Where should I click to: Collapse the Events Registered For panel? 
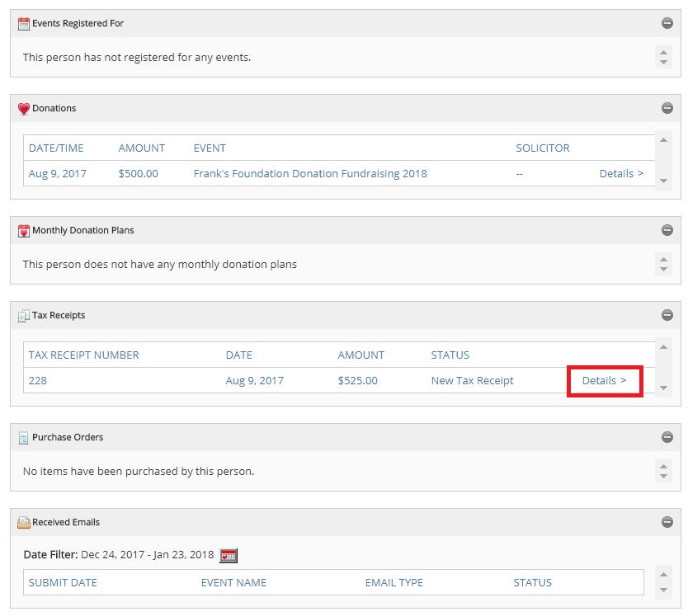[667, 23]
